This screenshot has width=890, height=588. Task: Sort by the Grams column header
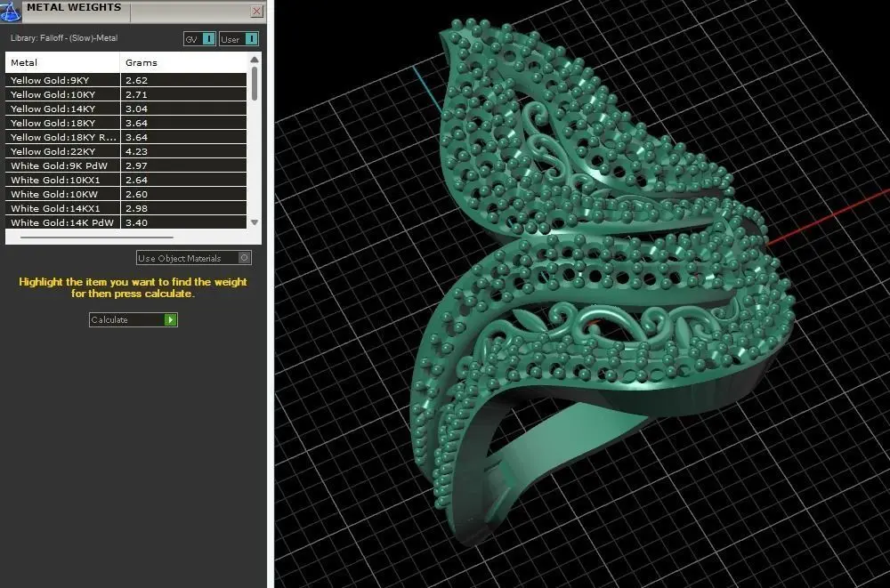182,62
